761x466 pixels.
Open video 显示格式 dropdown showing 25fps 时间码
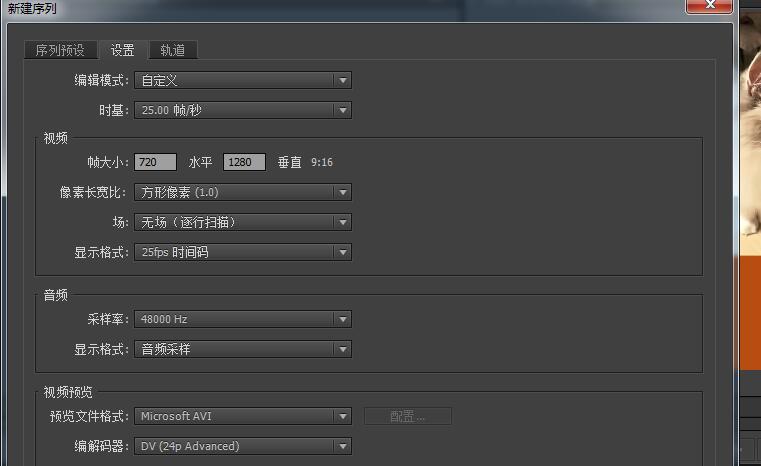pyautogui.click(x=243, y=252)
